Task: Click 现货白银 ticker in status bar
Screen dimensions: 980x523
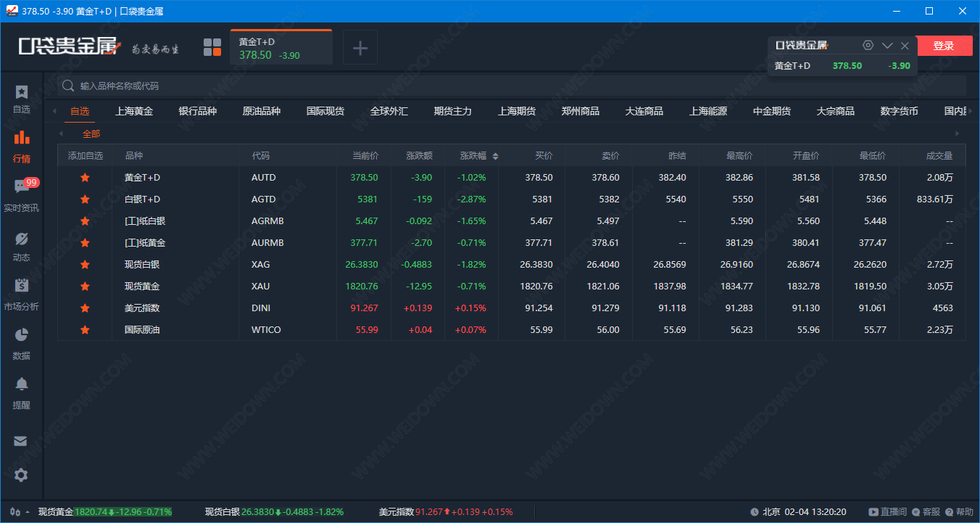Action: tap(274, 512)
